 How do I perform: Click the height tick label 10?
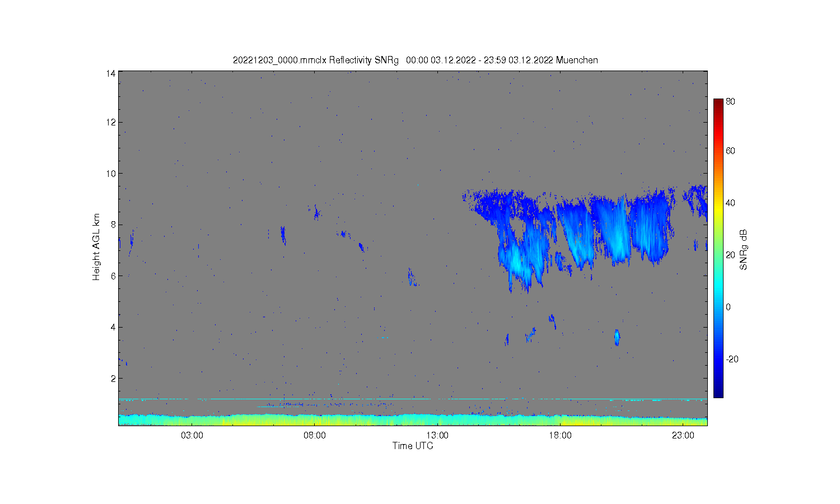tap(110, 174)
